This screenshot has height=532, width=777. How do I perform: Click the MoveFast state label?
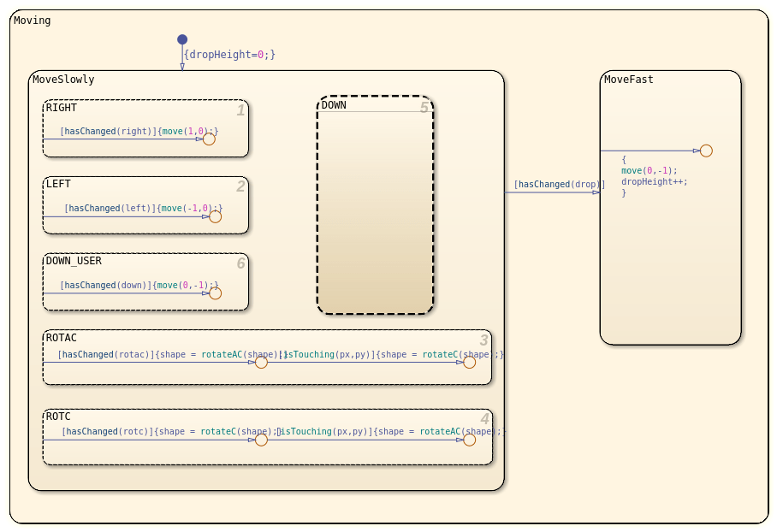pos(628,80)
